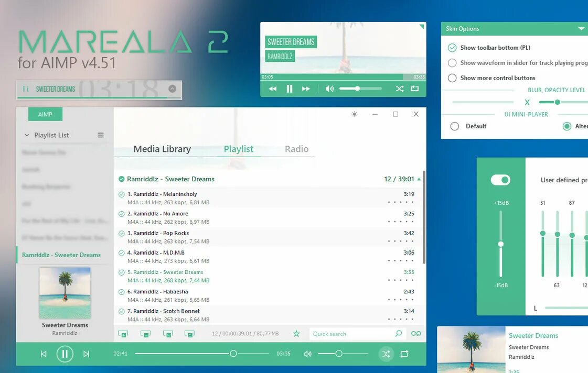Open Skin Options dropdown arrow
Viewport: 588px width, 373px height.
pos(581,29)
